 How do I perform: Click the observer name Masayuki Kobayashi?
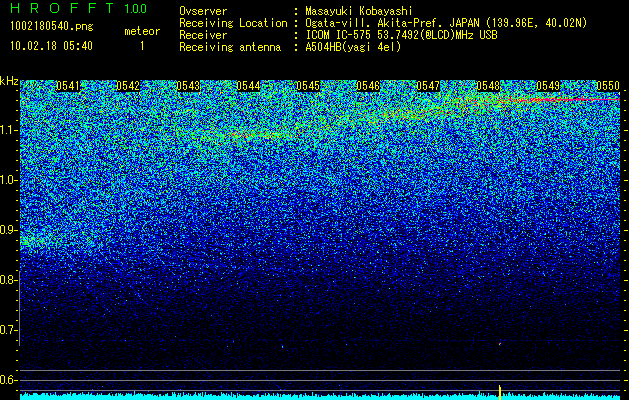pyautogui.click(x=359, y=12)
